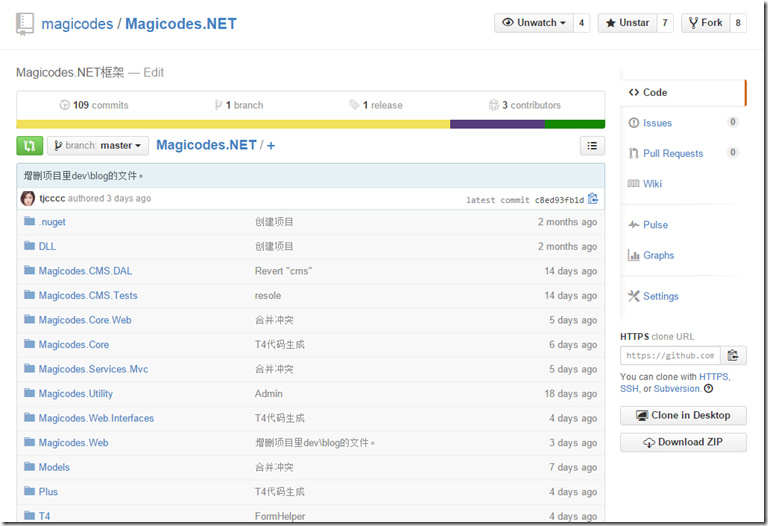Click the green language bar segment

tap(575, 124)
